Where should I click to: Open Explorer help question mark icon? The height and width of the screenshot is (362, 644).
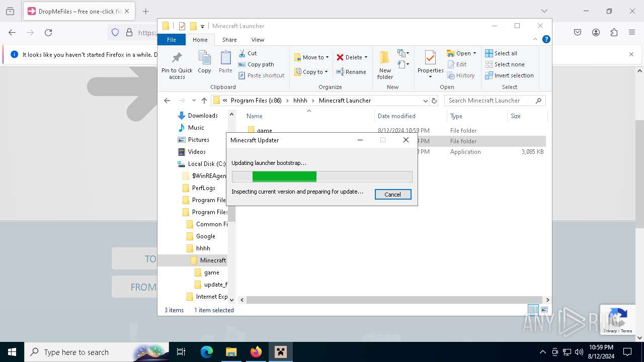(546, 39)
